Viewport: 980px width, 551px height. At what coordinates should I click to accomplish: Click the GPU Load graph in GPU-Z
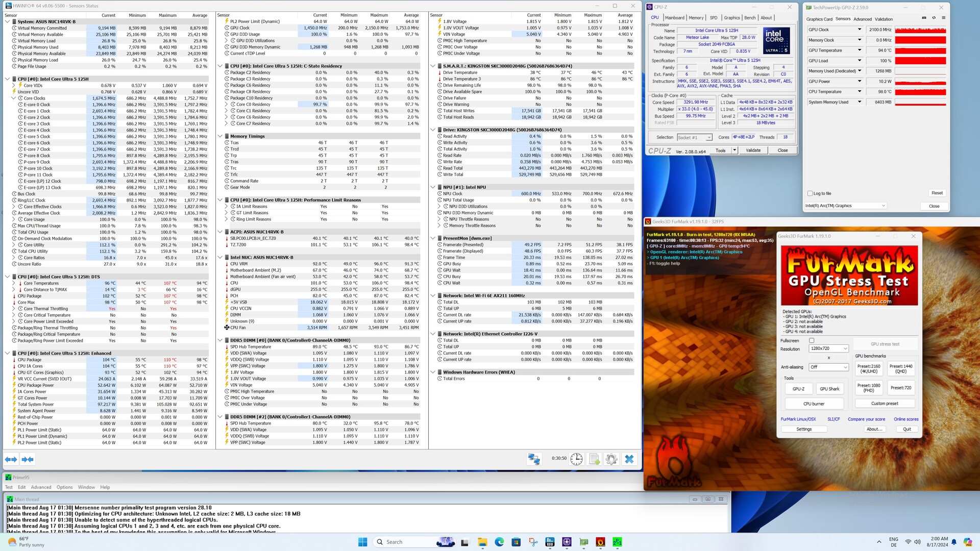[920, 61]
